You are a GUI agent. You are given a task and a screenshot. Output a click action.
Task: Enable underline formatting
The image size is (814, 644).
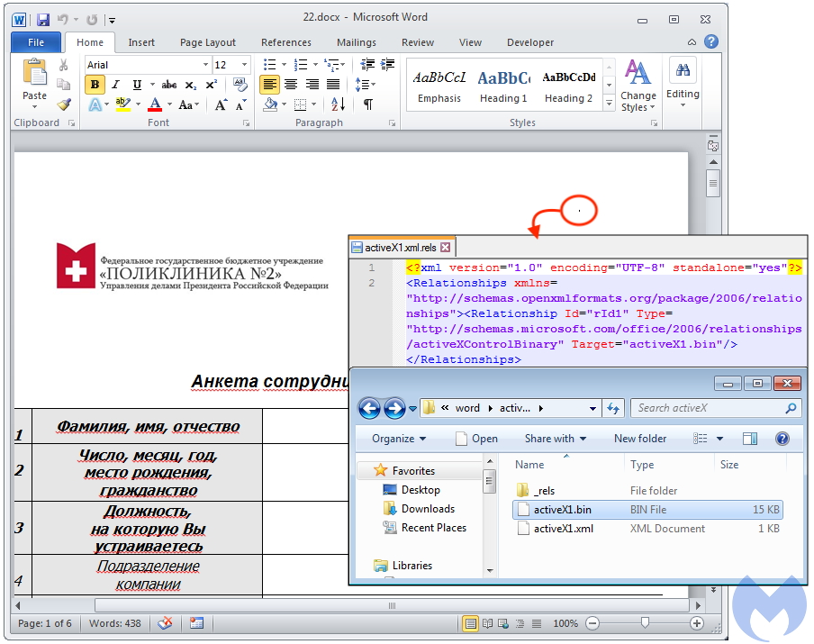tap(135, 86)
